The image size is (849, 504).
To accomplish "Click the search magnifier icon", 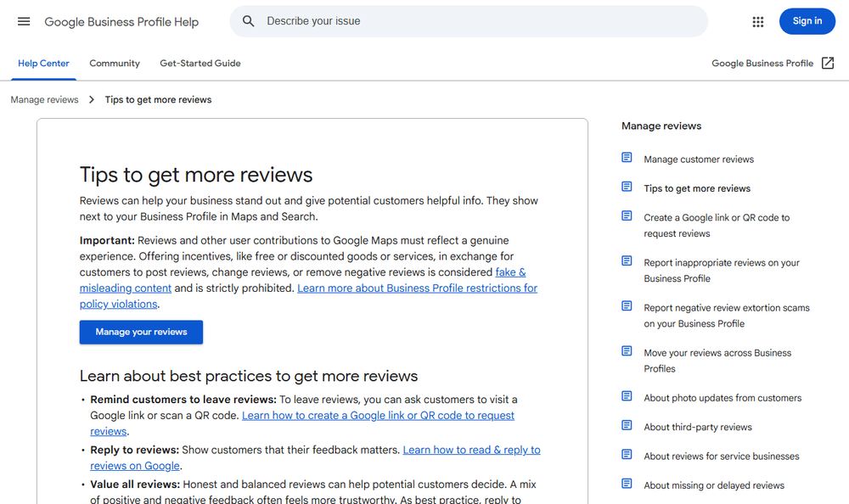I will [x=248, y=21].
